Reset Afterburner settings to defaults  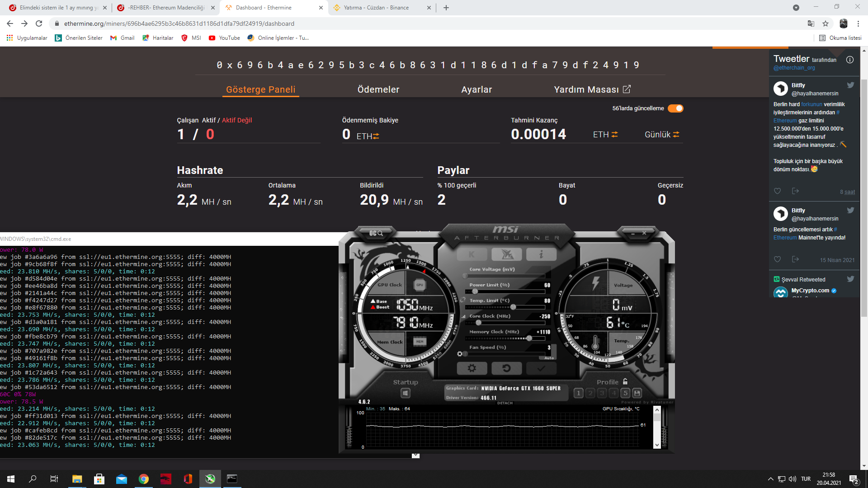point(506,368)
